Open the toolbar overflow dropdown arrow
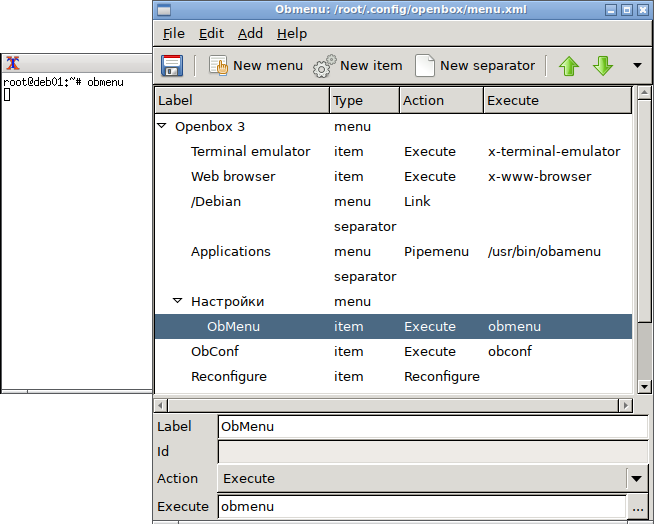The height and width of the screenshot is (524, 654). click(x=637, y=66)
